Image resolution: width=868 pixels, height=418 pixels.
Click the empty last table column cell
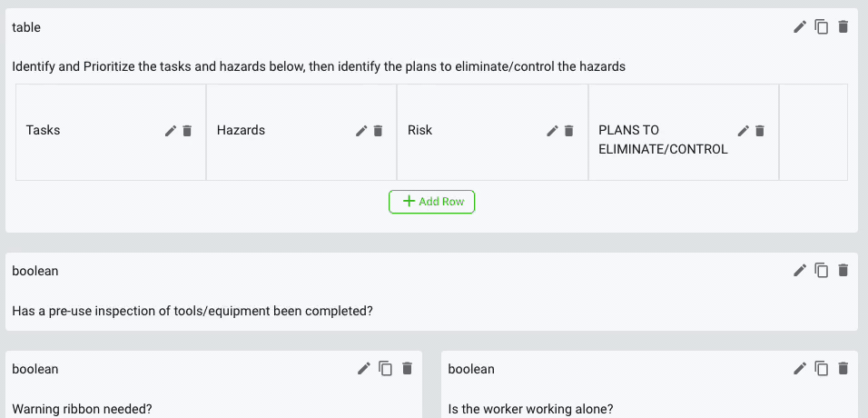pyautogui.click(x=814, y=132)
